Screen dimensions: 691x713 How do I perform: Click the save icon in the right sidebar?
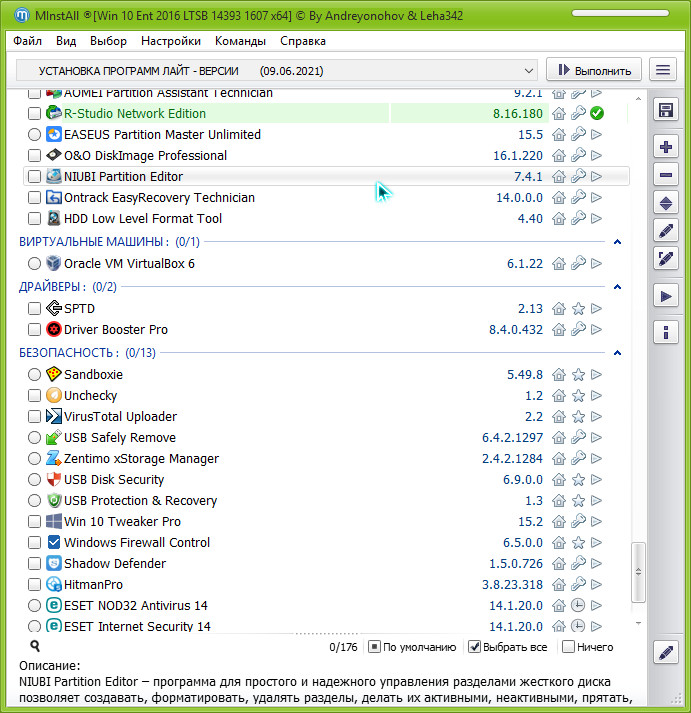(666, 109)
